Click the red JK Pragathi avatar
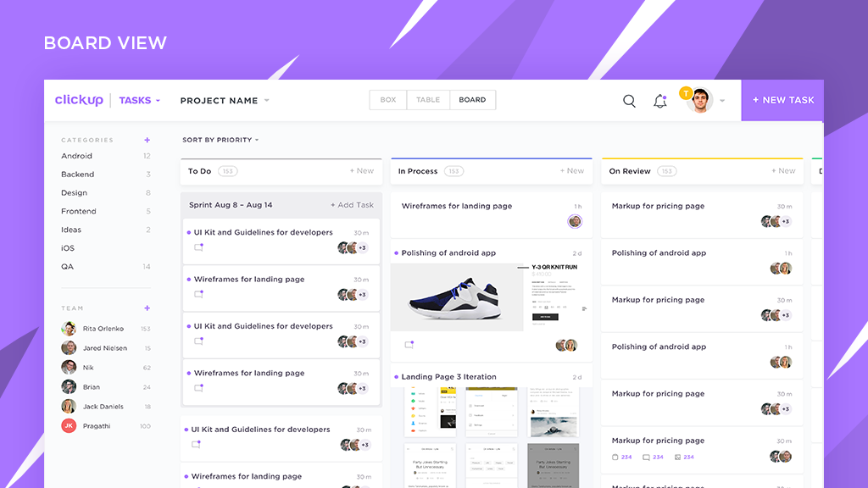868x488 pixels. 69,426
